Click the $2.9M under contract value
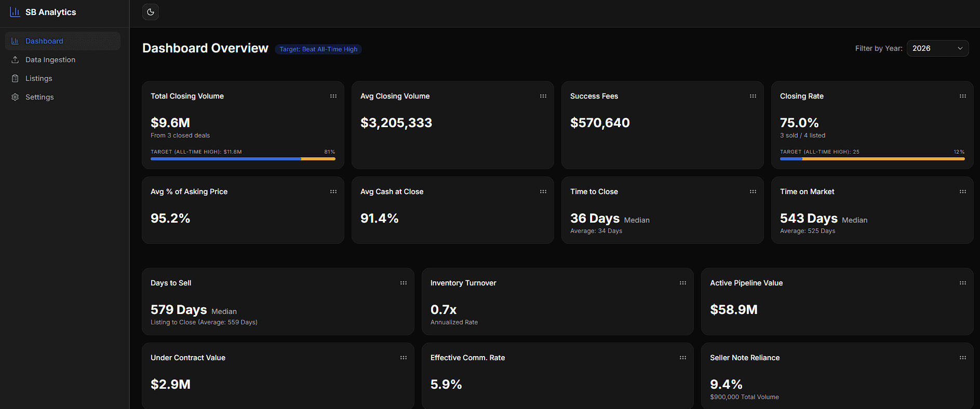The height and width of the screenshot is (409, 980). (170, 385)
